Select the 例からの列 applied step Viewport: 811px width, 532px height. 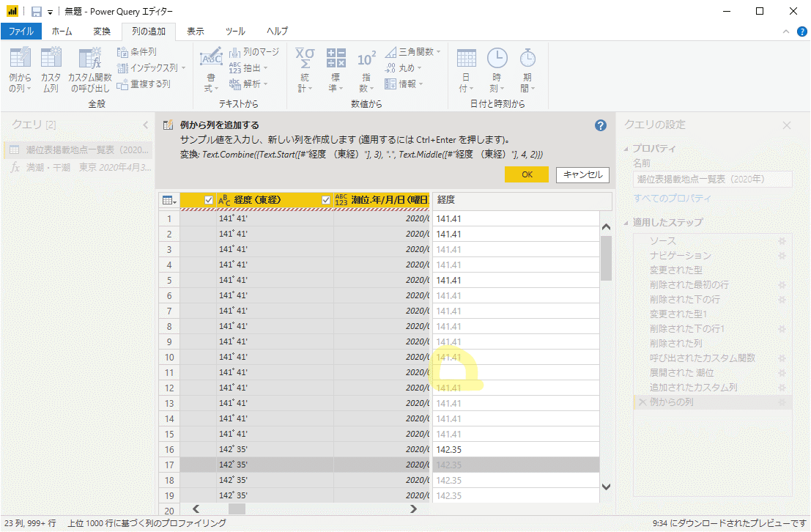pos(712,402)
